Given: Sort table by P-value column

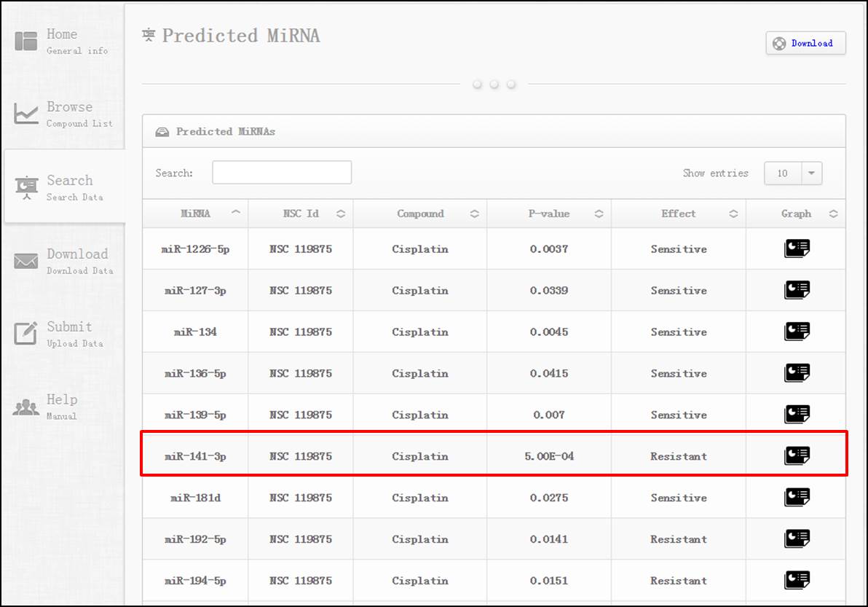Looking at the screenshot, I should (599, 214).
